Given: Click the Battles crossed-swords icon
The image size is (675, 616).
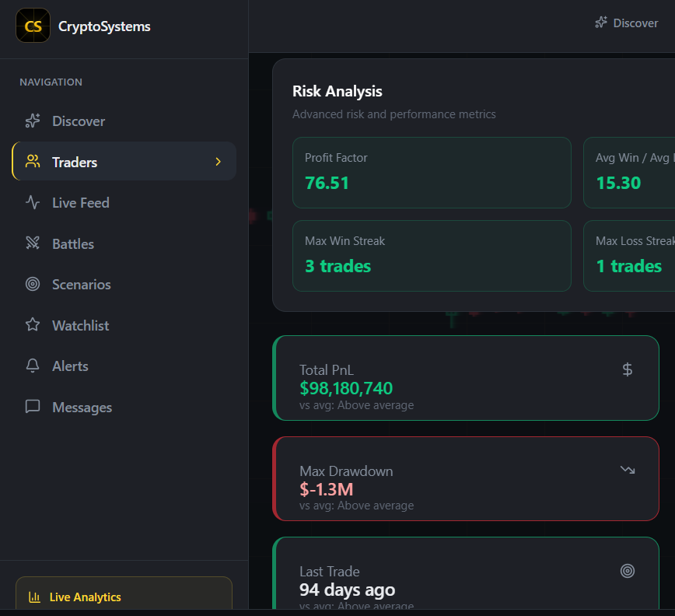Looking at the screenshot, I should tap(32, 243).
